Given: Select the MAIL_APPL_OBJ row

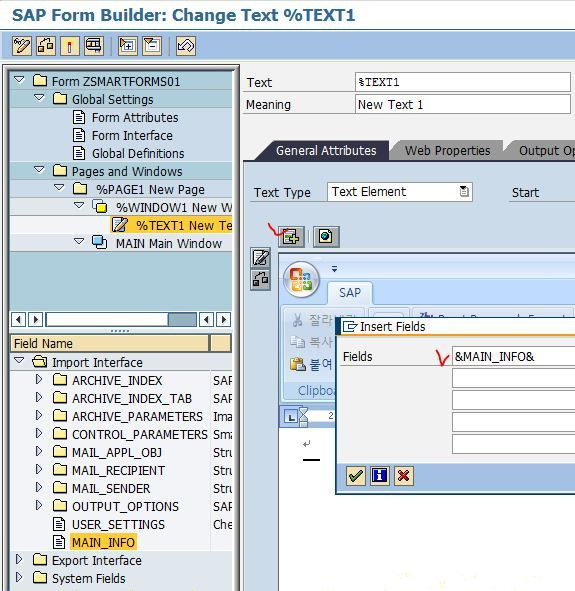Looking at the screenshot, I should click(x=117, y=453).
